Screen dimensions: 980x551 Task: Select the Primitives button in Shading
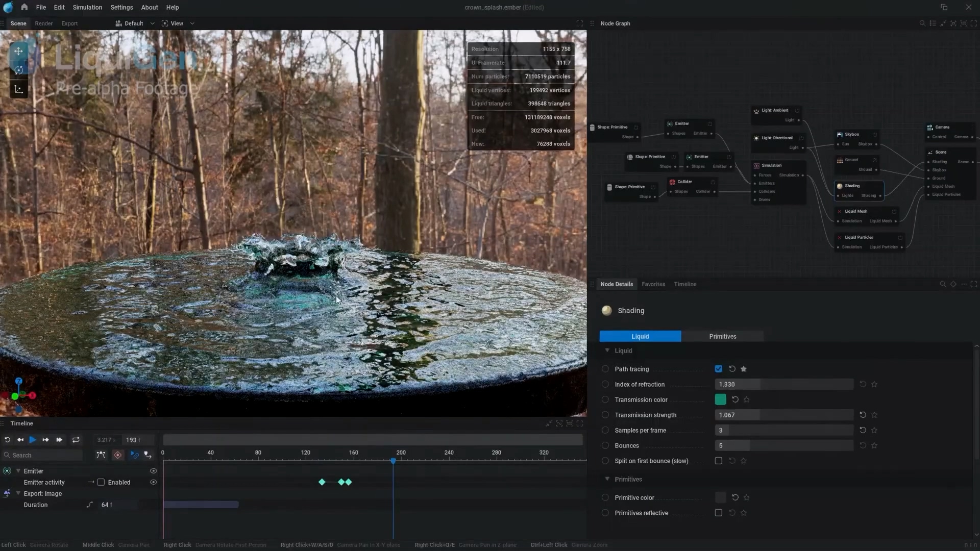[722, 336]
